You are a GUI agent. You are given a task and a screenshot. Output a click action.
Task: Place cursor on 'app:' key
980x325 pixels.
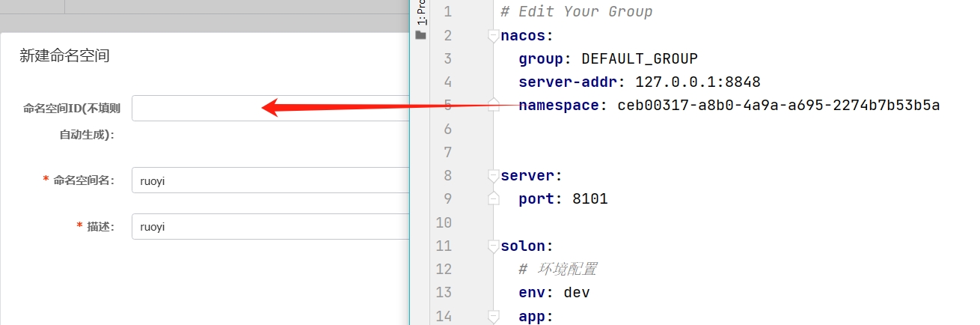click(x=536, y=316)
